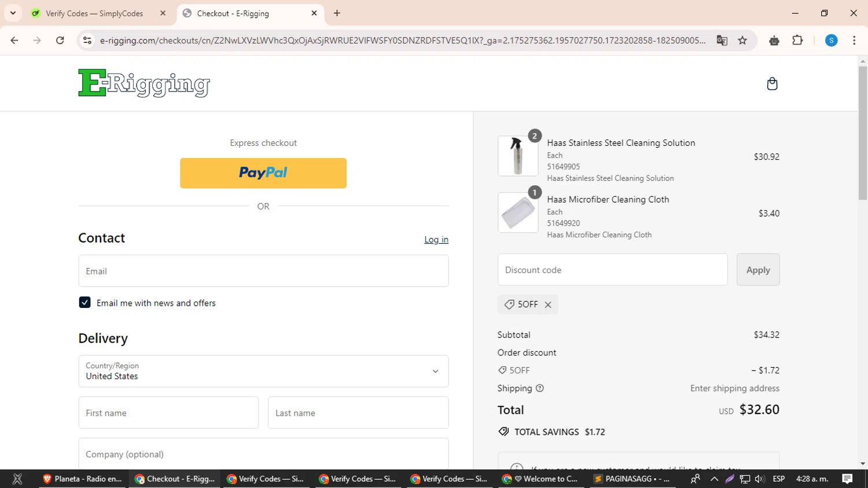Open the shopping bag cart icon
The width and height of the screenshot is (868, 488).
pyautogui.click(x=772, y=84)
